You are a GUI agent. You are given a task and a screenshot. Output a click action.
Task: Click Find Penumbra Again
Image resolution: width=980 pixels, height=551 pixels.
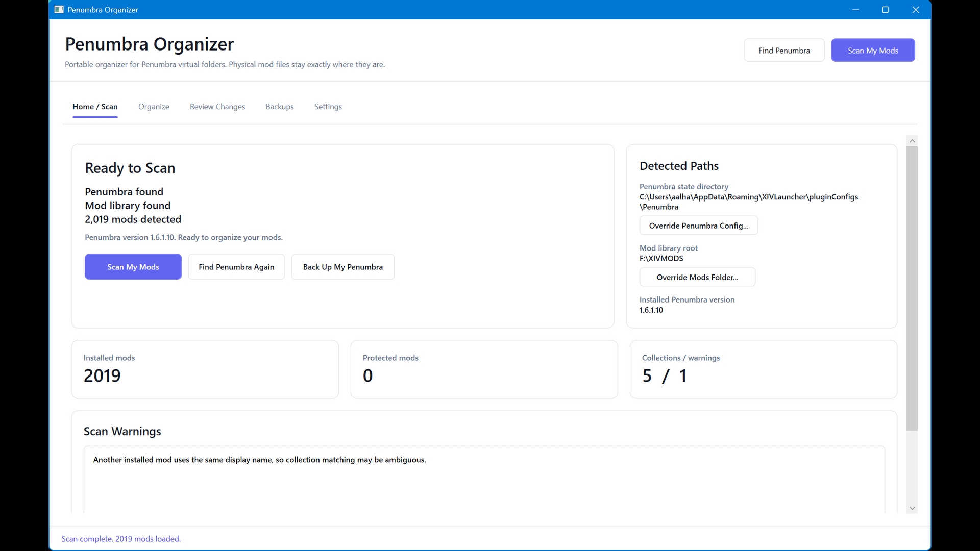[x=236, y=267]
